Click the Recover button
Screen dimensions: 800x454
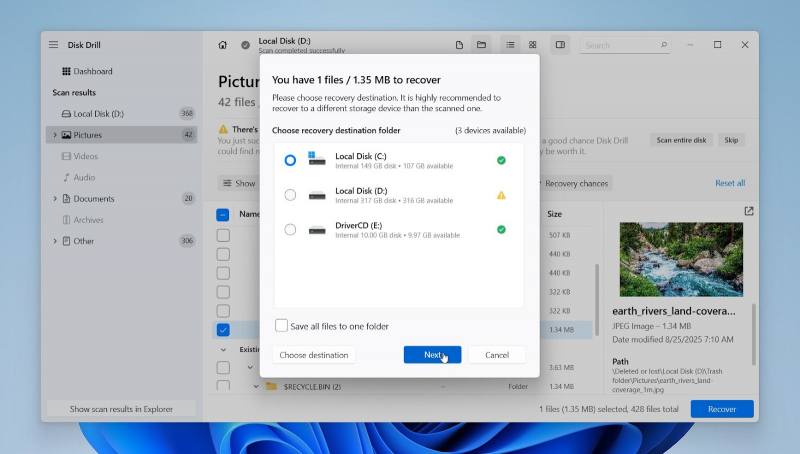[722, 409]
